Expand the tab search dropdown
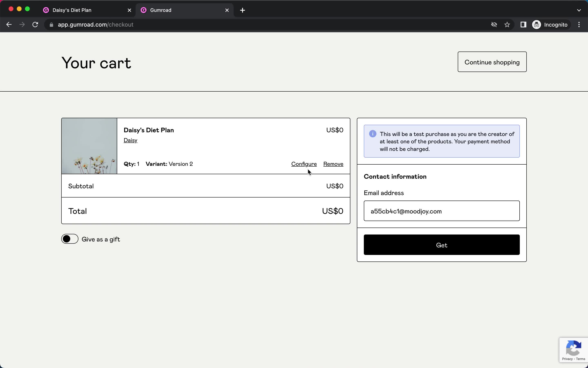This screenshot has width=588, height=368. pos(579,10)
